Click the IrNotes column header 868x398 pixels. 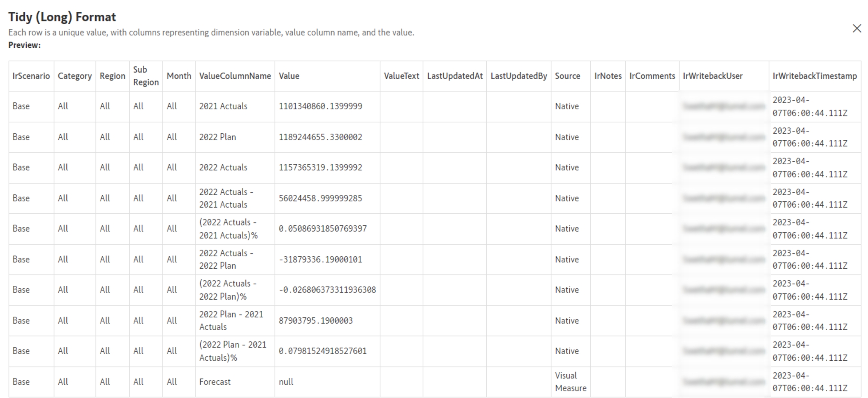pyautogui.click(x=608, y=76)
